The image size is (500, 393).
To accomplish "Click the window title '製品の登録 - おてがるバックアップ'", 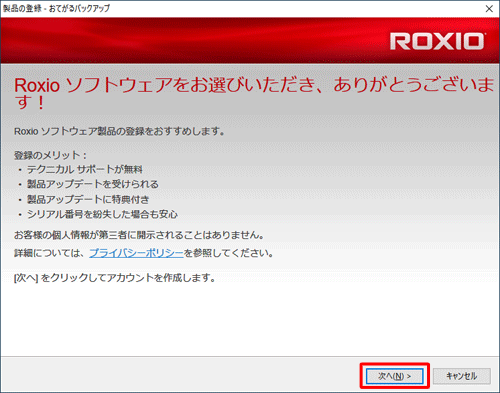I will pyautogui.click(x=56, y=8).
